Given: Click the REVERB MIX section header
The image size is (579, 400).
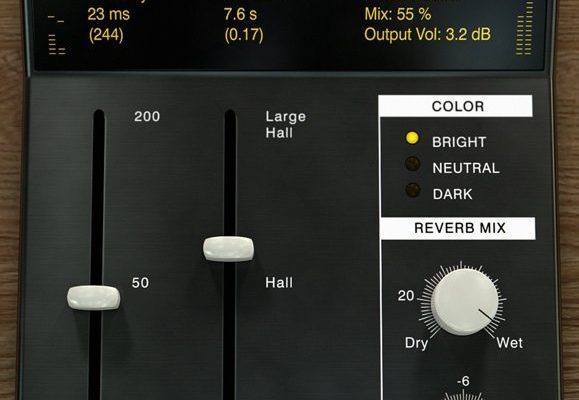Looking at the screenshot, I should (x=458, y=228).
